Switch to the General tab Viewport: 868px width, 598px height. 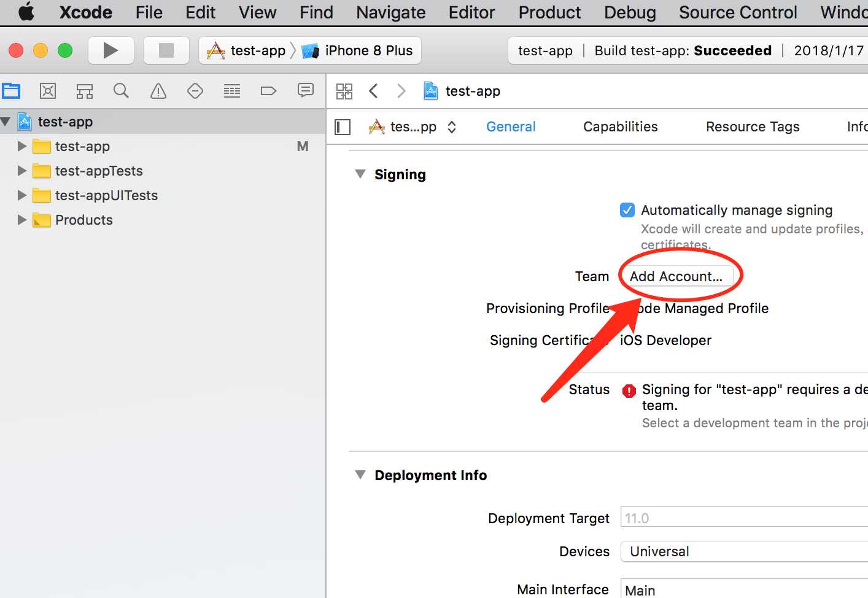pyautogui.click(x=511, y=126)
